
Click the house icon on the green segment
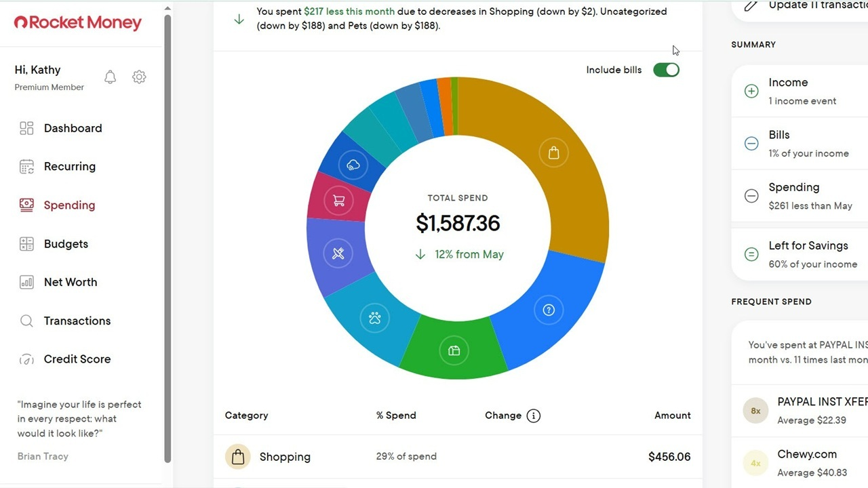coord(454,350)
